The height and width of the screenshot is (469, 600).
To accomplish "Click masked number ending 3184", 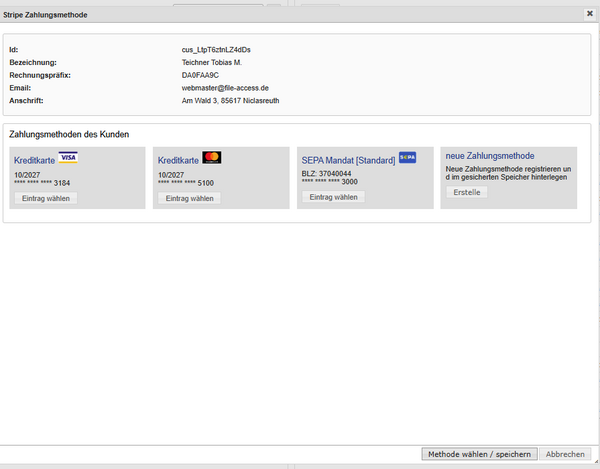I will 42,183.
